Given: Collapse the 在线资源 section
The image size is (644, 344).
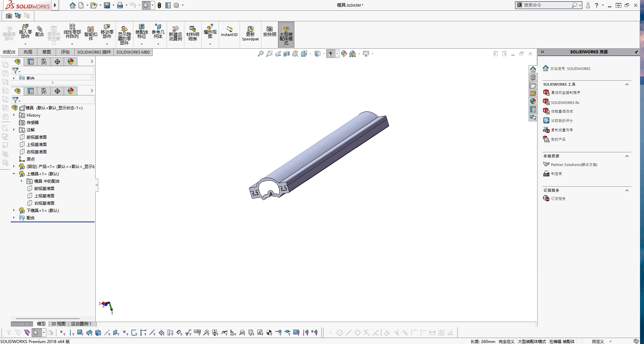Looking at the screenshot, I should point(627,156).
